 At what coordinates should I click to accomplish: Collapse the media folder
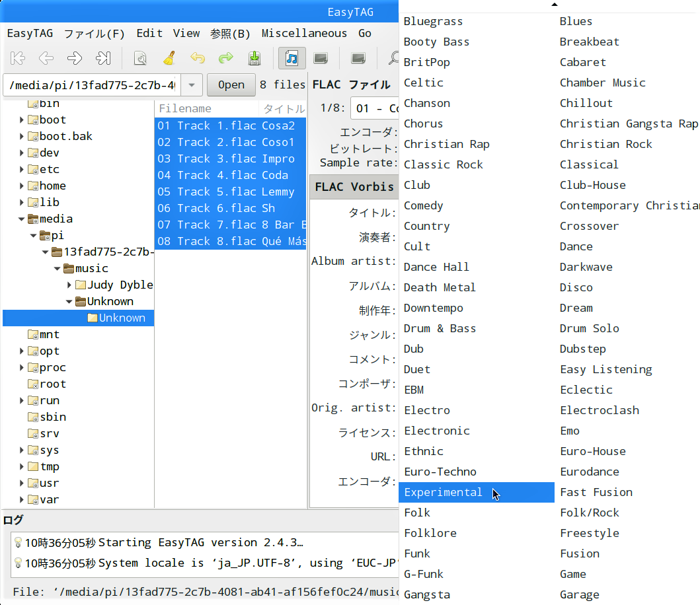pyautogui.click(x=21, y=219)
